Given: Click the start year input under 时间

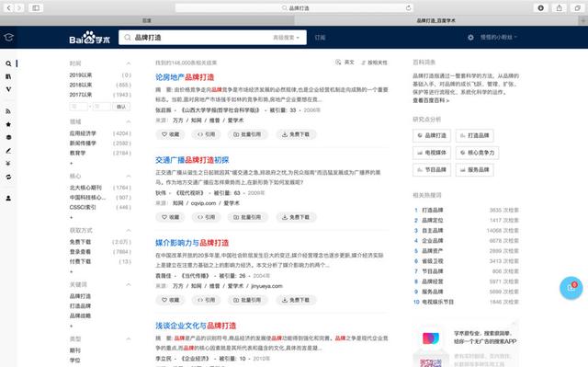Looking at the screenshot, I should [79, 107].
